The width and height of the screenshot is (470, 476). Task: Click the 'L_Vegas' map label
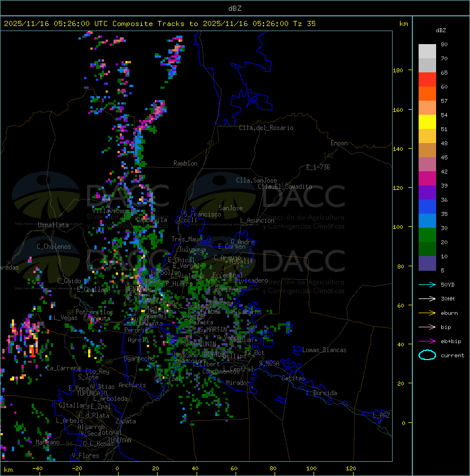click(x=66, y=318)
